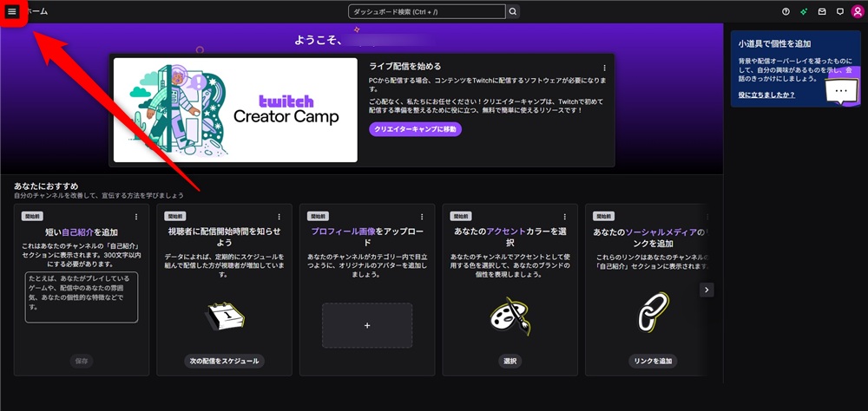Click the profile image upload plus box
Image resolution: width=868 pixels, height=411 pixels.
click(367, 326)
